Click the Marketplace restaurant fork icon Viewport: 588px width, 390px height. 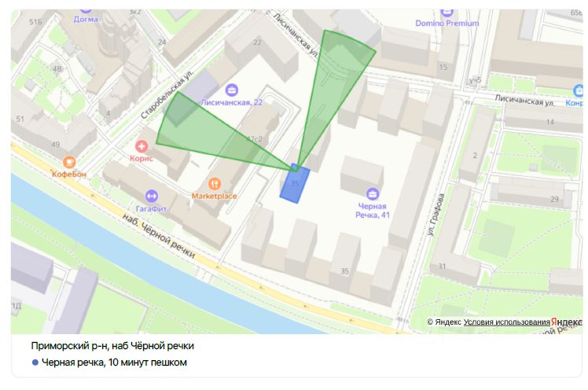(x=215, y=182)
